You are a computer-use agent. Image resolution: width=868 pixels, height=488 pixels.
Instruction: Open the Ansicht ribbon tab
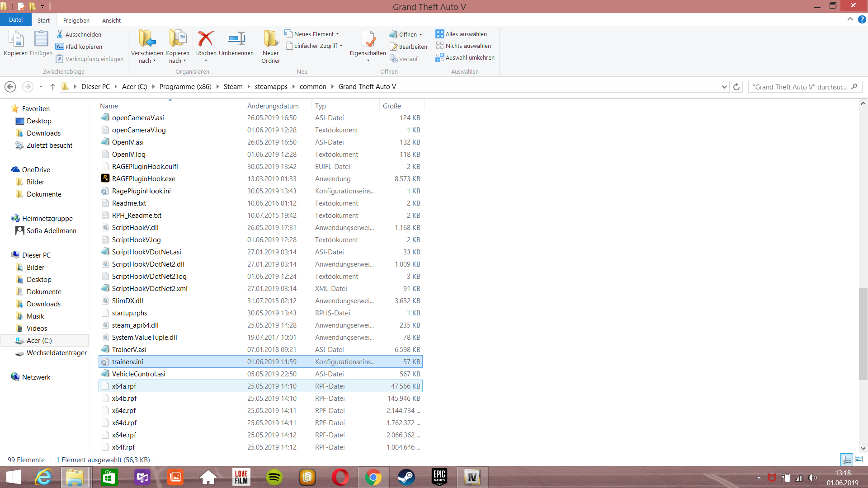(x=111, y=20)
